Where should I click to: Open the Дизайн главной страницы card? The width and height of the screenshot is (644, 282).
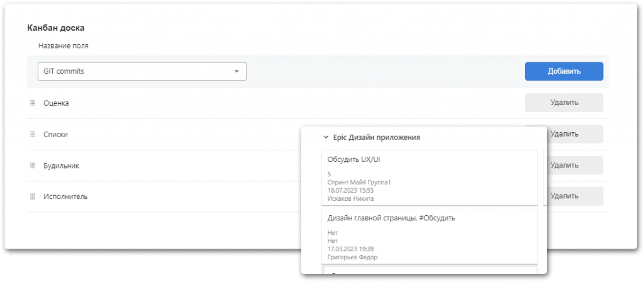click(391, 218)
